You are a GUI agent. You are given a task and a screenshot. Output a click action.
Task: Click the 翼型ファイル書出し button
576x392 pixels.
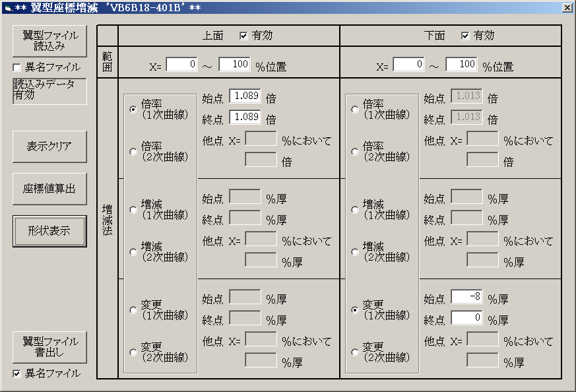click(x=49, y=347)
